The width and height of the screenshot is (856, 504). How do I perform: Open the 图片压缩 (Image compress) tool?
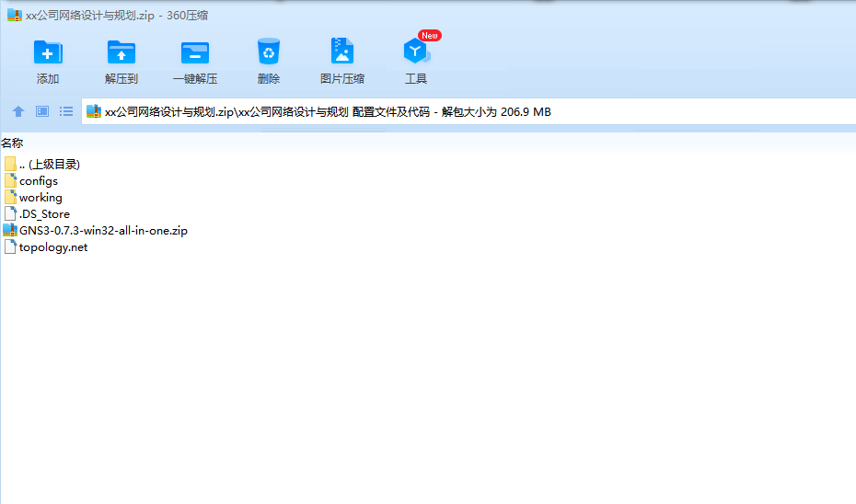pos(342,52)
